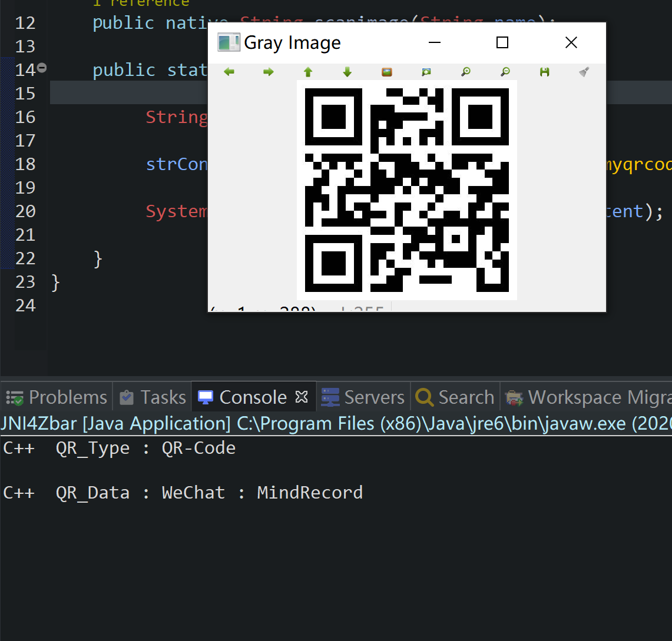
Task: Fit image zoom with magnifier-screen icon
Action: click(x=426, y=72)
